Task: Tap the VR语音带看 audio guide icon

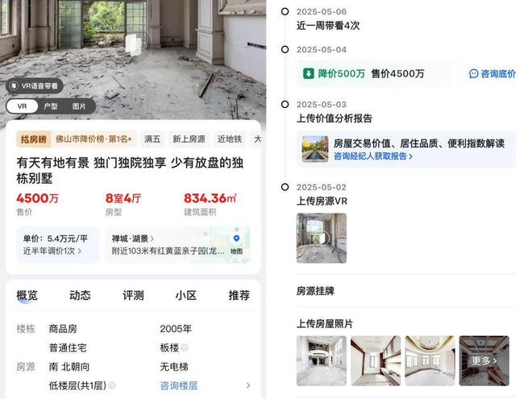Action: 14,85
